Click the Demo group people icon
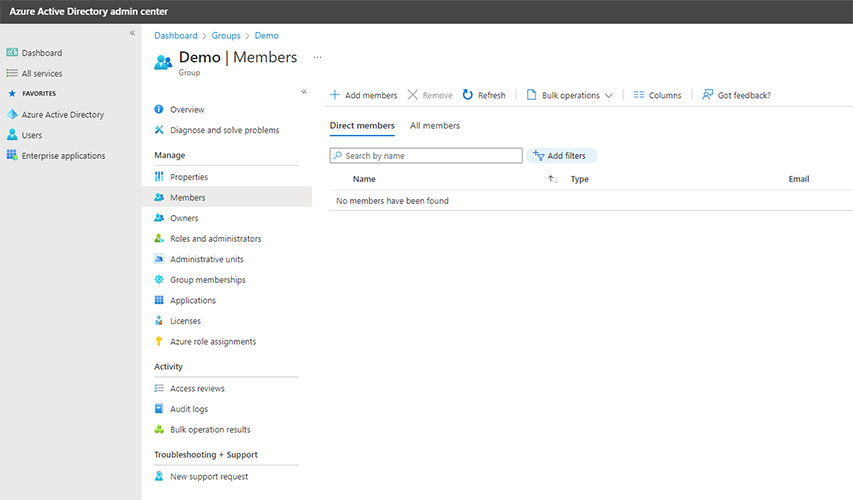Screen dimensions: 853x500 coord(163,62)
